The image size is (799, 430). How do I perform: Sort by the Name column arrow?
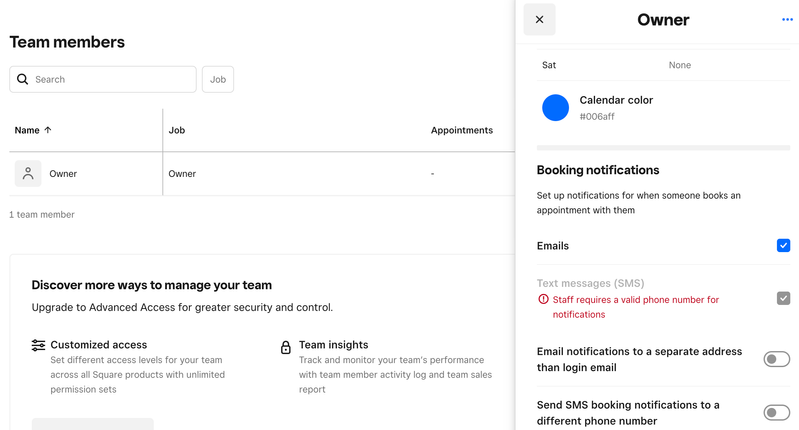click(48, 130)
